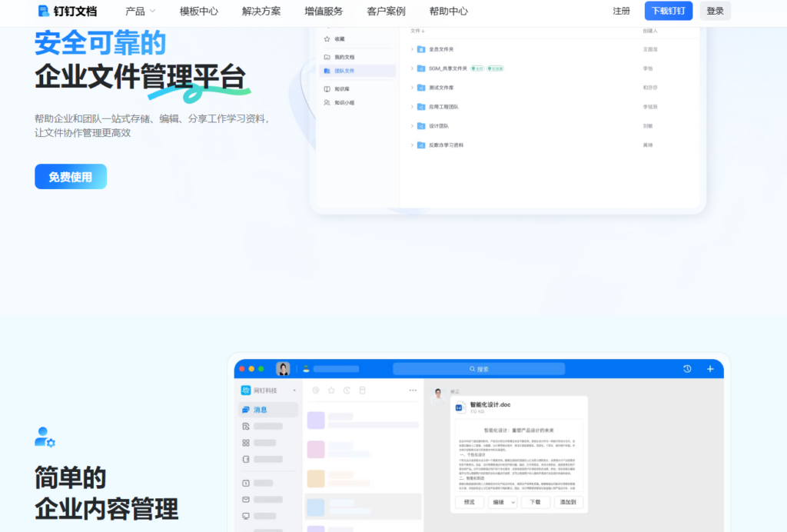Viewport: 787px width, 532px height.
Task: Toggle the 水印 tag on SGM_共享文件夹
Action: (477, 68)
